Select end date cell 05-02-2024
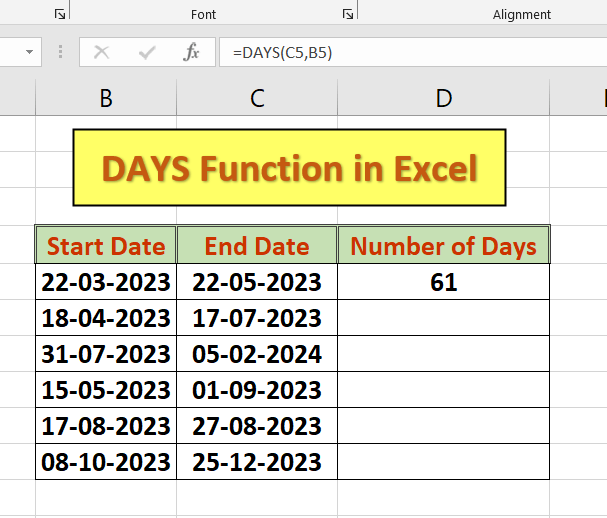 pos(257,354)
